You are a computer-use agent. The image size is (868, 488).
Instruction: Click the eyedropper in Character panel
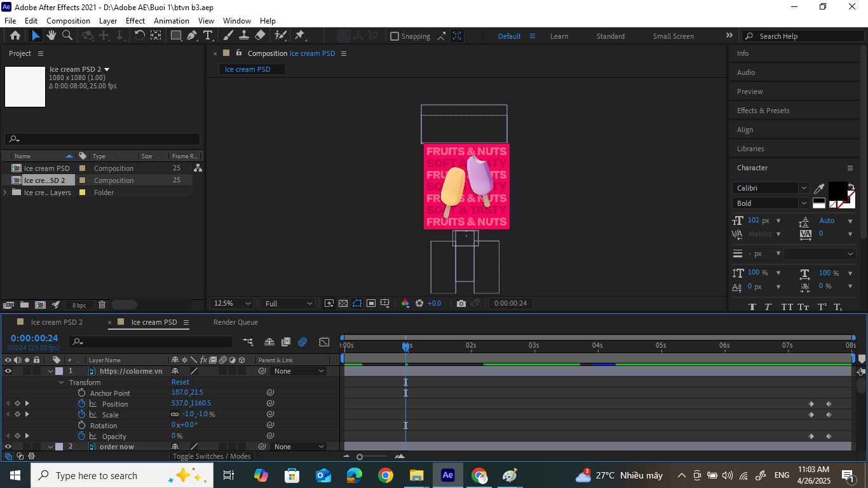[x=819, y=188]
